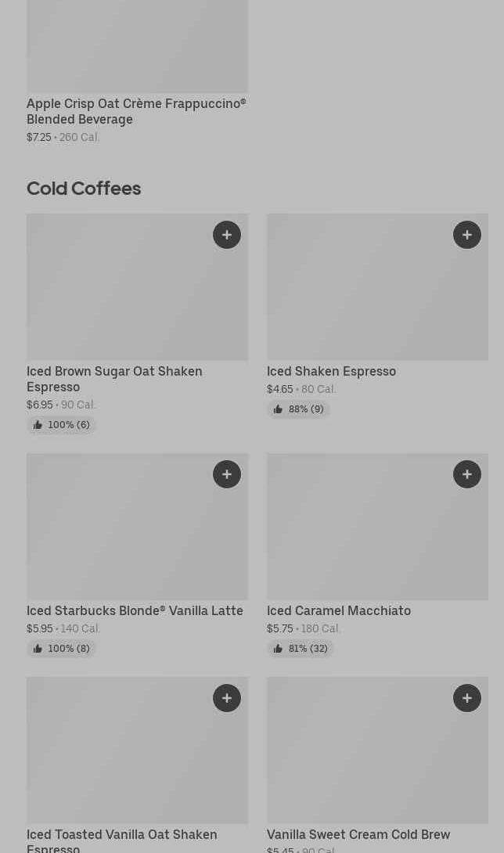Click the Cold Coffees section heading
Viewport: 504px width, 853px height.
(x=84, y=189)
